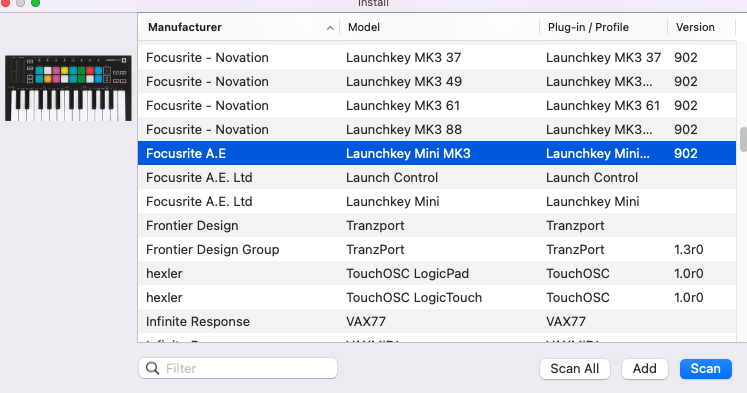This screenshot has height=393, width=747.
Task: Click version 1.0r0 in the LogicPad row
Action: [x=688, y=273]
